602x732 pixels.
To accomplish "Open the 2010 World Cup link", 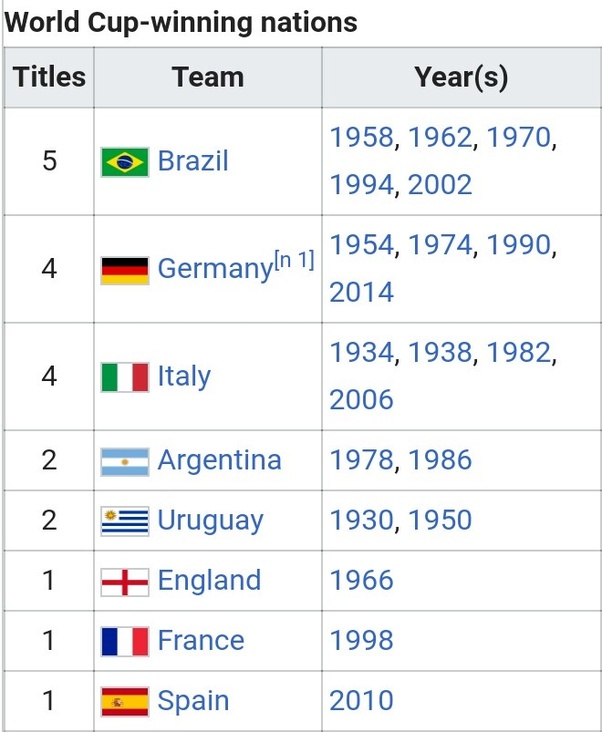I will [x=362, y=700].
